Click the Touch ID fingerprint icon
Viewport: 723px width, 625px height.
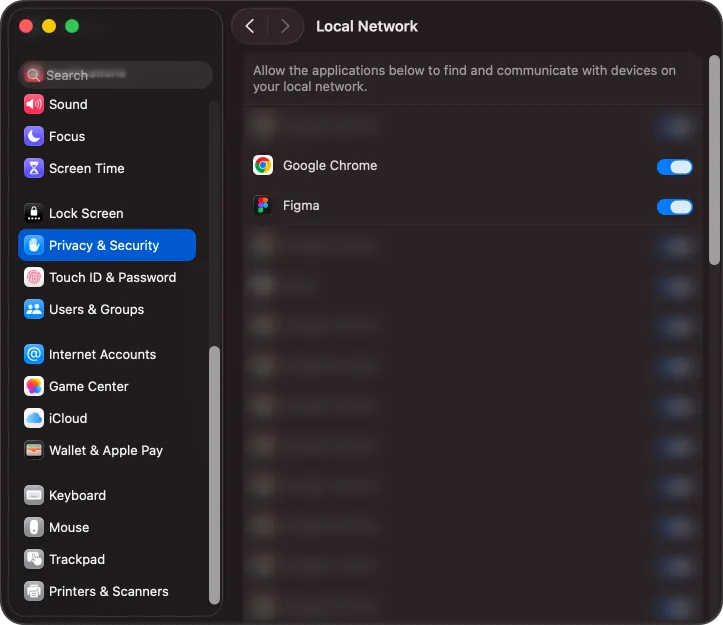click(34, 277)
